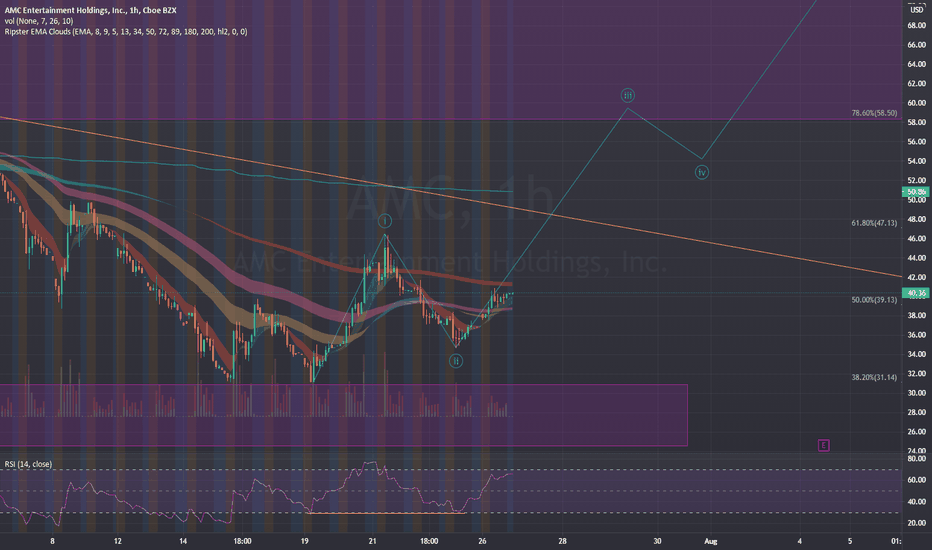This screenshot has height=550, width=932.
Task: Click the wave (ii) circled label
Action: tap(455, 361)
